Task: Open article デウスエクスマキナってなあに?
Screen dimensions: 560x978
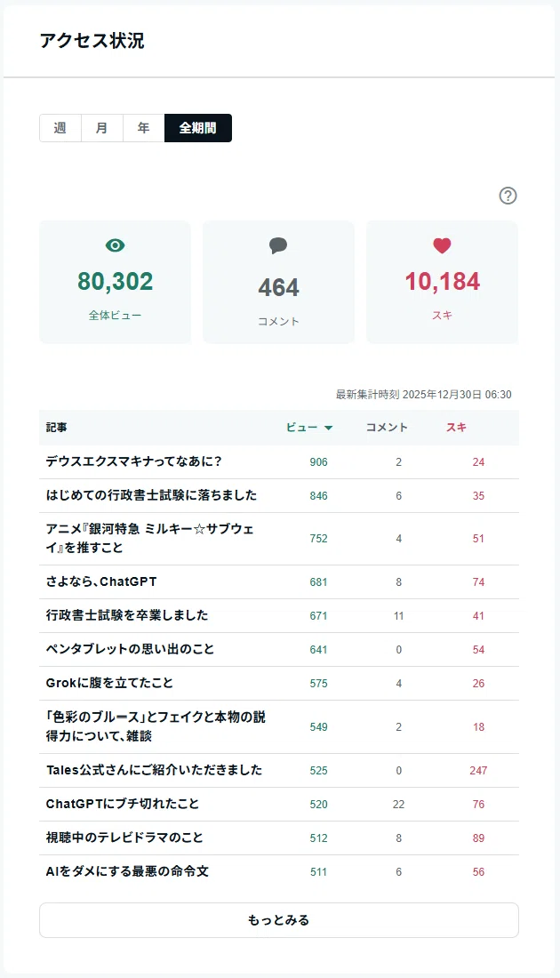Action: tap(134, 461)
